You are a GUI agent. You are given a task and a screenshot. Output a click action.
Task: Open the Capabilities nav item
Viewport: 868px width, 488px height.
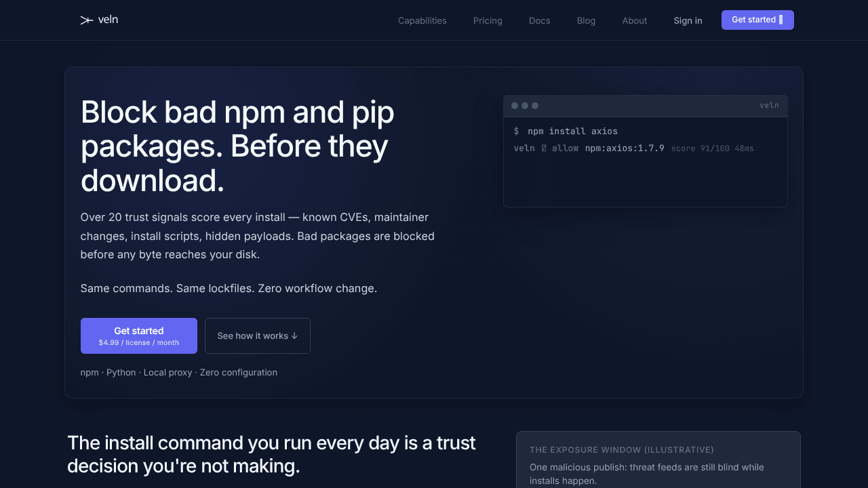tap(422, 20)
